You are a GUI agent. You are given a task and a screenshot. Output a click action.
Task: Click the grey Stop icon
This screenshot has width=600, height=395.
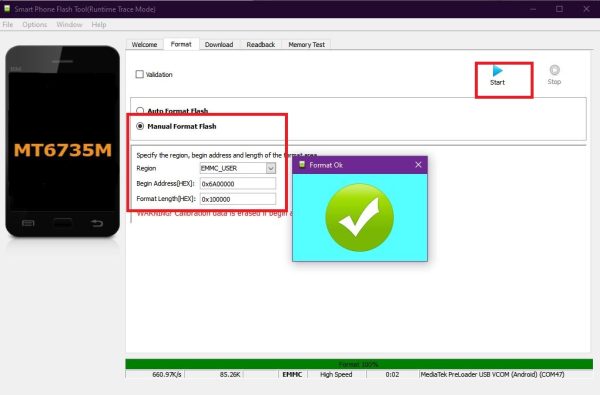click(554, 70)
